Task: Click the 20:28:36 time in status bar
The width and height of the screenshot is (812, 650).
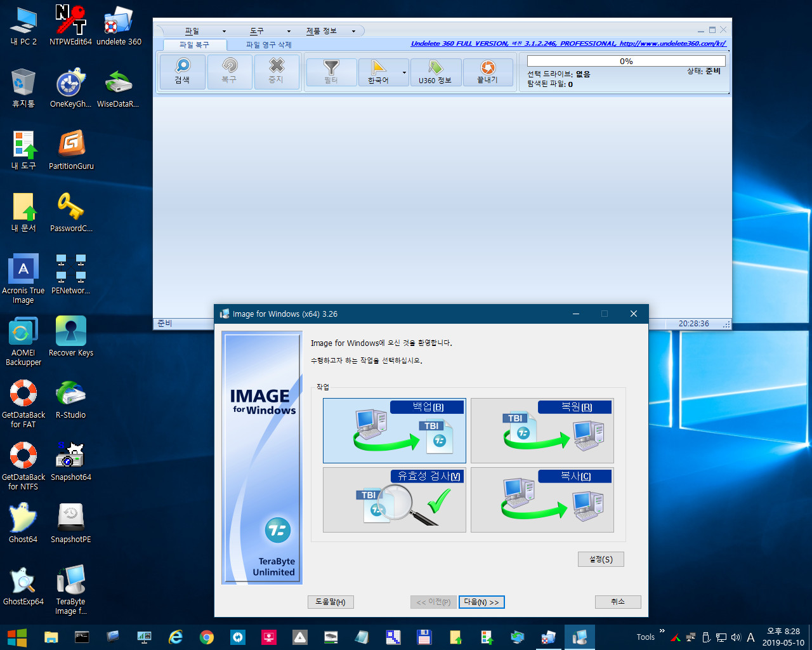Action: tap(694, 324)
